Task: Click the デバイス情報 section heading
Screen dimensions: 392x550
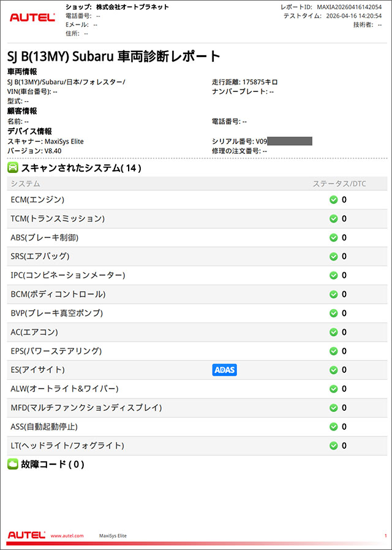Action: point(30,131)
